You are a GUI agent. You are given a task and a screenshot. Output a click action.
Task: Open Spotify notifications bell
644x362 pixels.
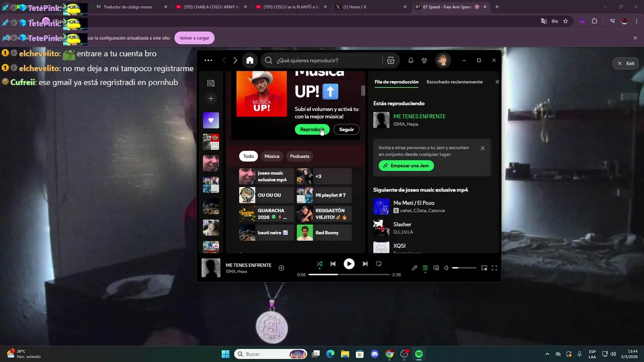coord(411,60)
